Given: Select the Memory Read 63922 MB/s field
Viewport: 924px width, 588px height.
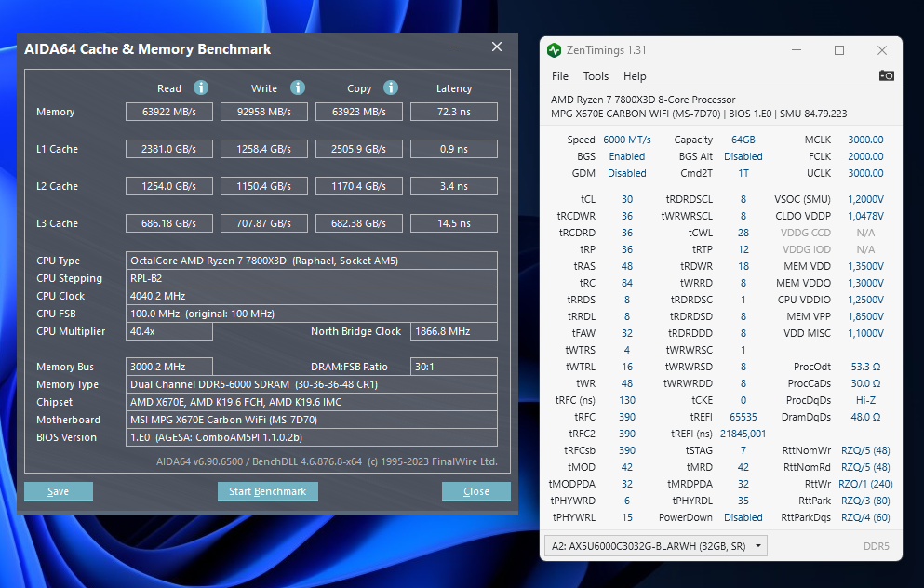Looking at the screenshot, I should (169, 112).
